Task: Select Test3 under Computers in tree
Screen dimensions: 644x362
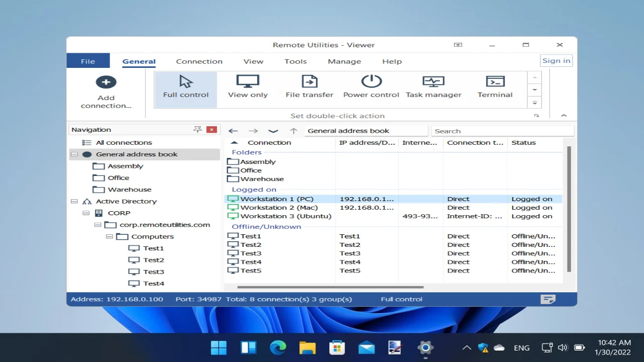Action: [x=146, y=272]
